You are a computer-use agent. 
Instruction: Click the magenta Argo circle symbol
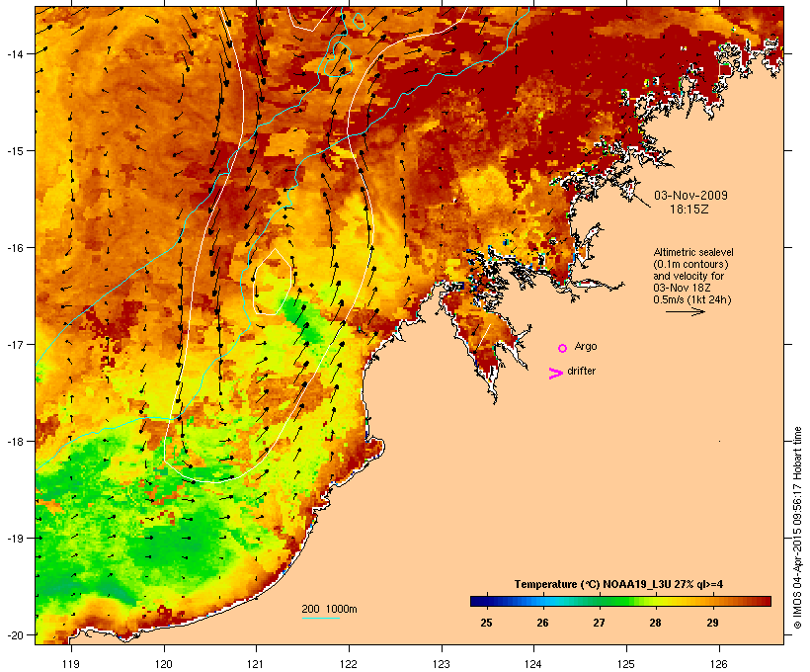coord(562,349)
